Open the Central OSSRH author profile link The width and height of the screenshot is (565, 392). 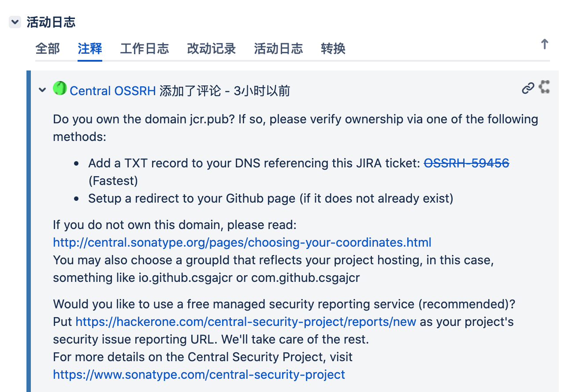pos(113,91)
